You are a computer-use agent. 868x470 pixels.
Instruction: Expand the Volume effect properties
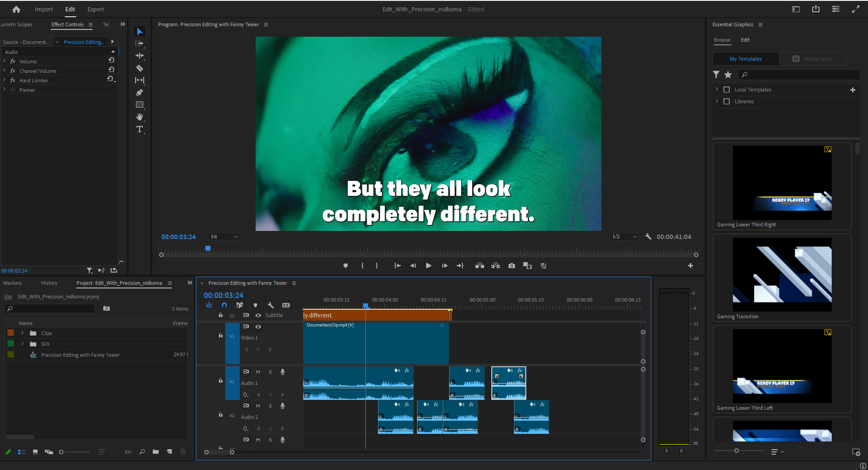[5, 61]
